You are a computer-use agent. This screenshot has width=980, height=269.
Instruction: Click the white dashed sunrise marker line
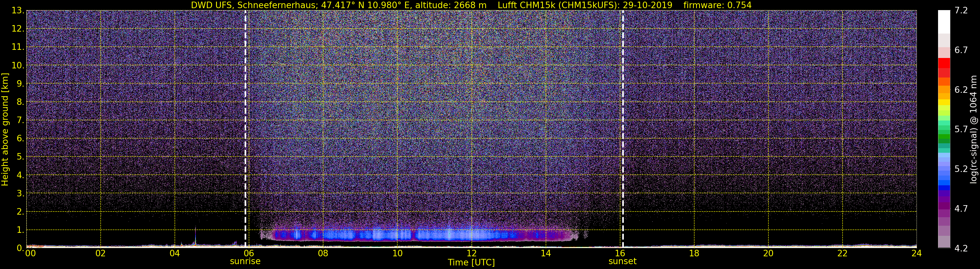click(x=245, y=129)
